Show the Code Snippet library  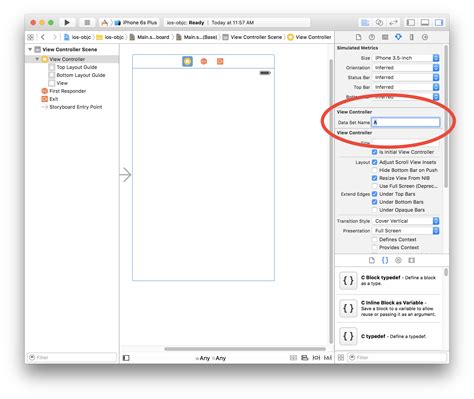[x=385, y=260]
